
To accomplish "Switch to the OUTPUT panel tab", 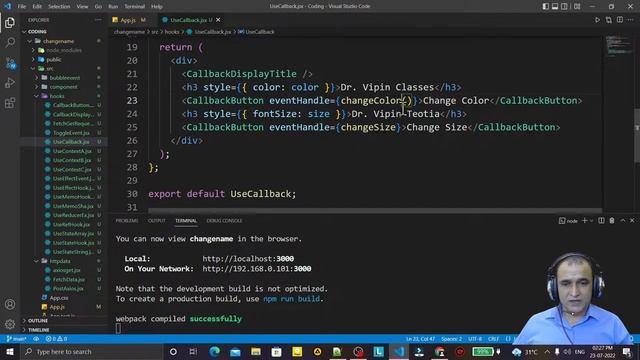I will (x=156, y=220).
